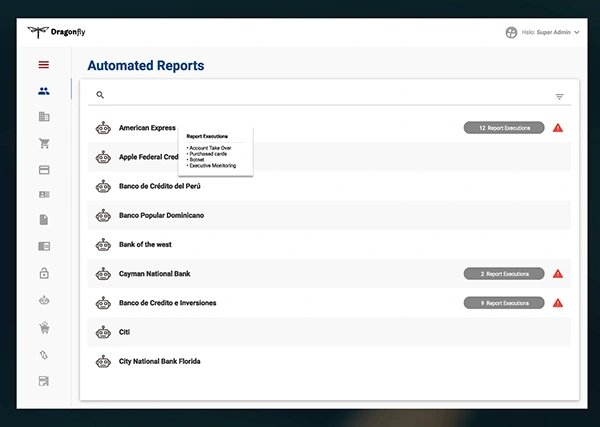Click the Citi robot icon
Image resolution: width=600 pixels, height=427 pixels.
pos(103,332)
